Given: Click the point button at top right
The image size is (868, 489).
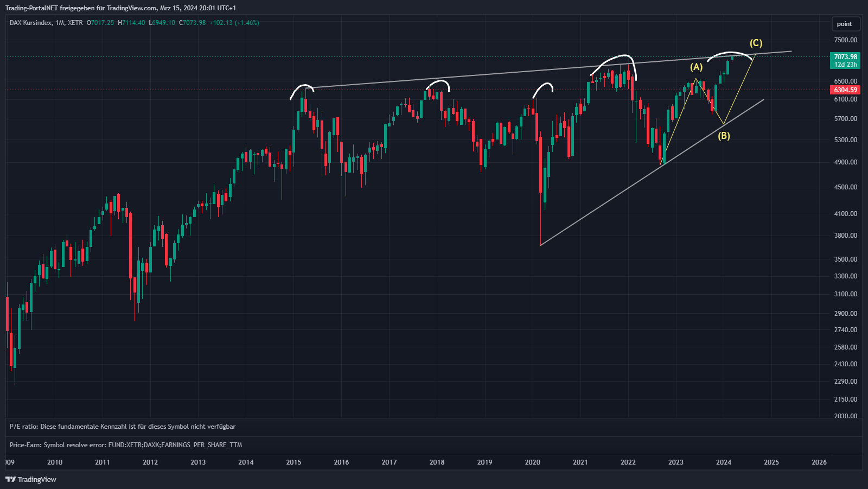Looking at the screenshot, I should click(x=844, y=24).
